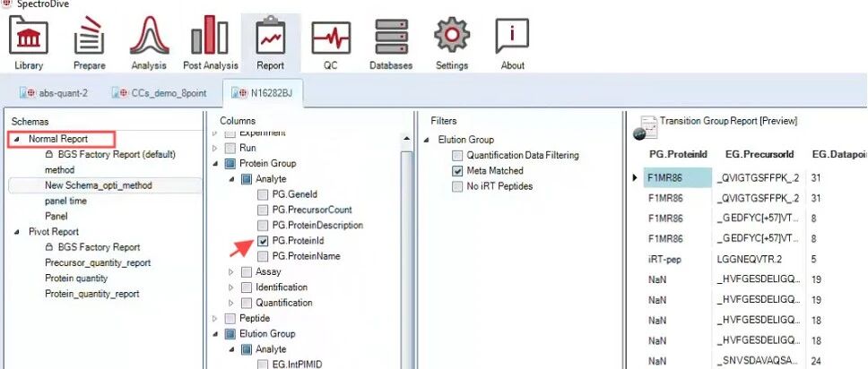868x369 pixels.
Task: Expand the Quantification column node
Action: coord(231,303)
